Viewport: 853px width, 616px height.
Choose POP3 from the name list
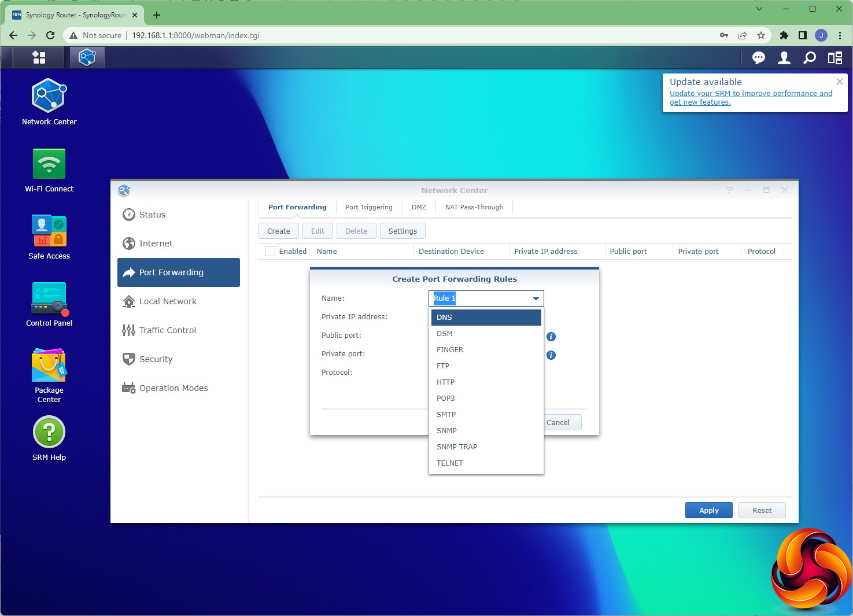486,399
